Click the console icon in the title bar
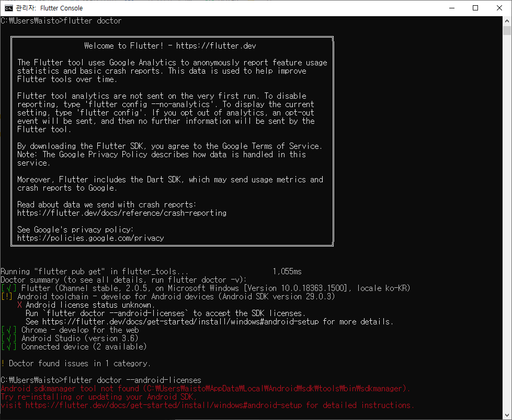 9,8
